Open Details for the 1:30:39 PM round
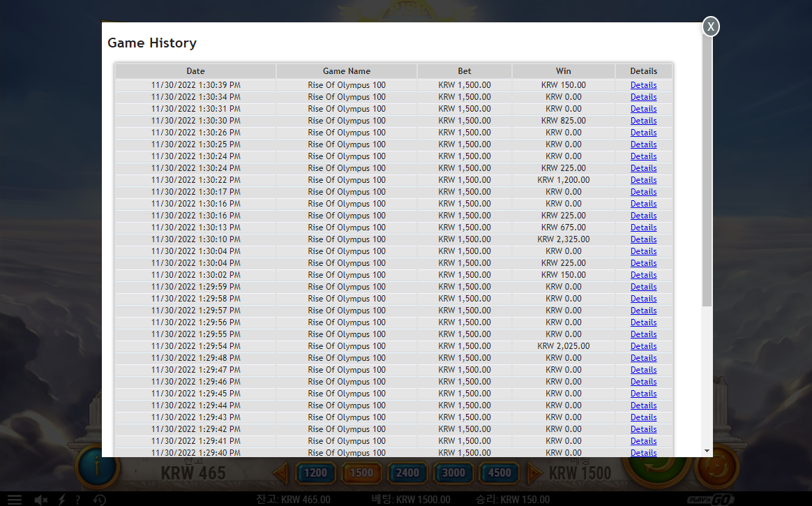Screen dimensions: 812x506 tap(644, 85)
